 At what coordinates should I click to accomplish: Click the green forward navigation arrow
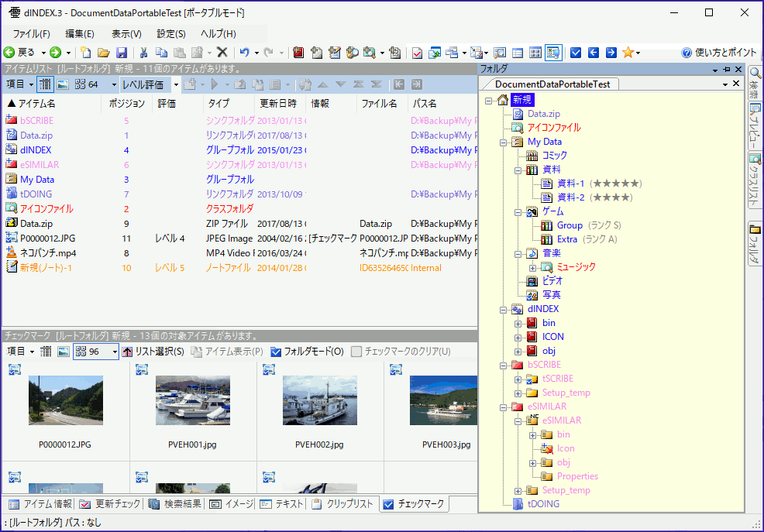pos(56,53)
